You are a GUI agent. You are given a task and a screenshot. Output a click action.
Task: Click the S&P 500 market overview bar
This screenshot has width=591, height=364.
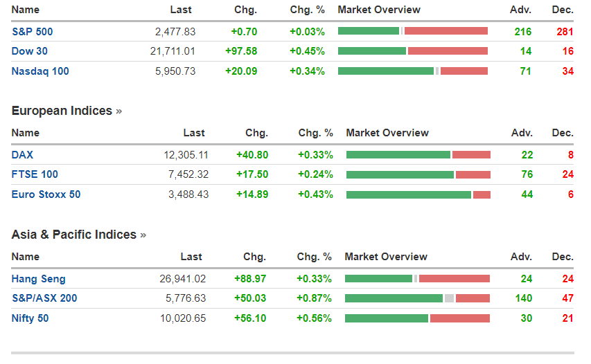413,31
